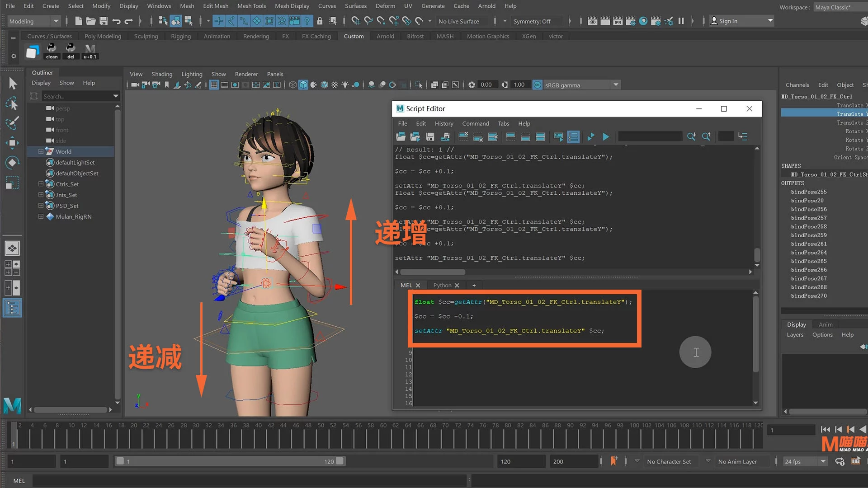Click the clean shelf script button
The width and height of the screenshot is (868, 488).
pyautogui.click(x=52, y=51)
